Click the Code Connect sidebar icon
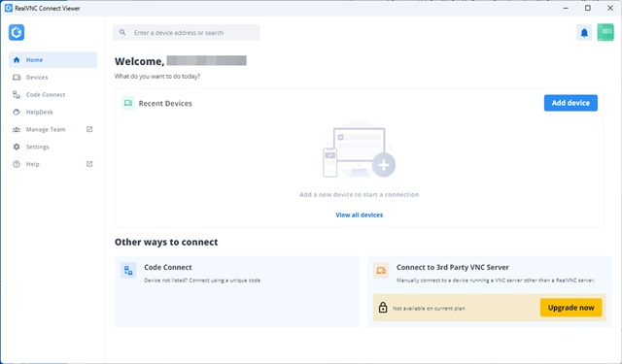622x364 pixels. pos(17,95)
